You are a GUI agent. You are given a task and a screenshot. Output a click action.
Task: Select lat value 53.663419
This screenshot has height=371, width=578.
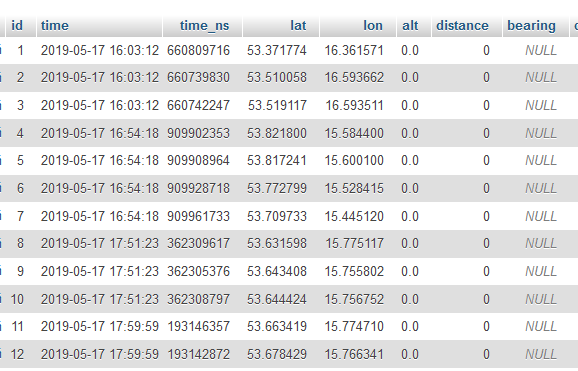click(x=276, y=326)
